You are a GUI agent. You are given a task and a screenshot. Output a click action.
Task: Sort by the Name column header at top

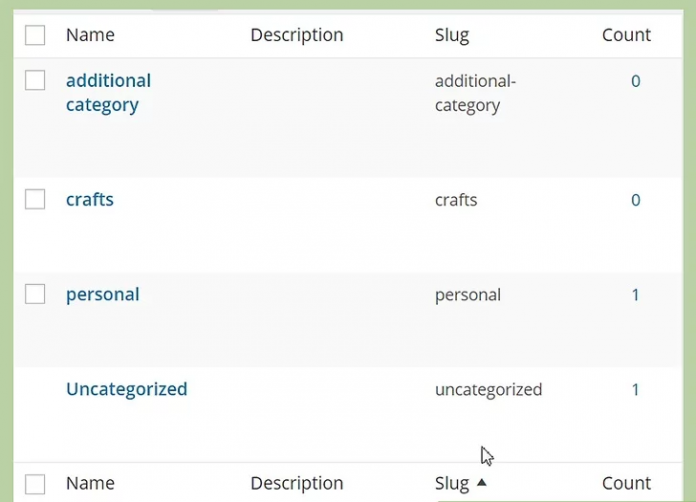[90, 35]
